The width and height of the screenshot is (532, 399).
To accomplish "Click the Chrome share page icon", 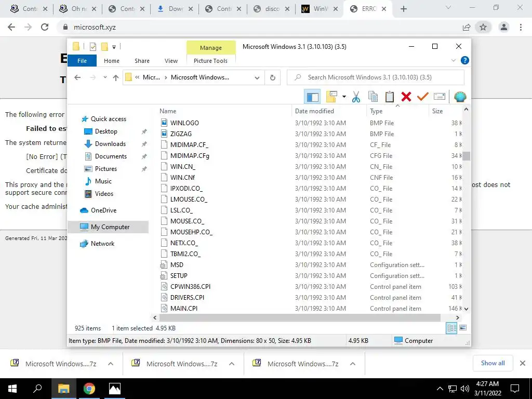I will coord(467,27).
